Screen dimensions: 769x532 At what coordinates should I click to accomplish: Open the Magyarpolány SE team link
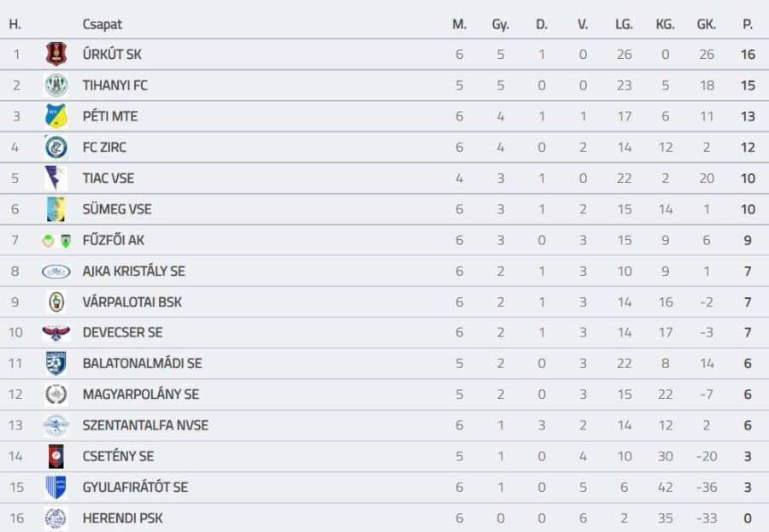(x=140, y=395)
